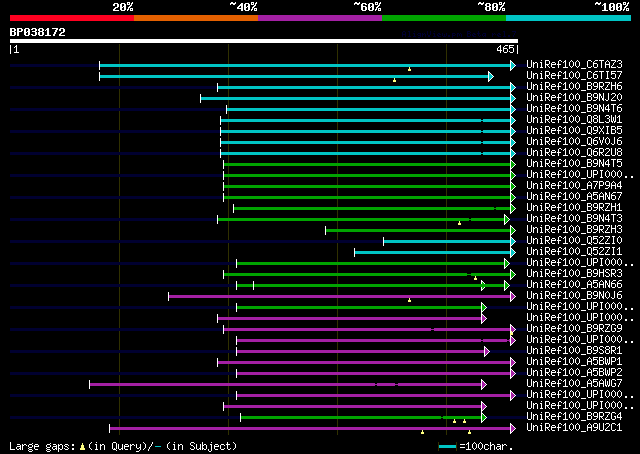Click the cyan arrowhead ending the UniRef100_Q52ZI0 alignment
The width and height of the screenshot is (640, 454).
(513, 242)
